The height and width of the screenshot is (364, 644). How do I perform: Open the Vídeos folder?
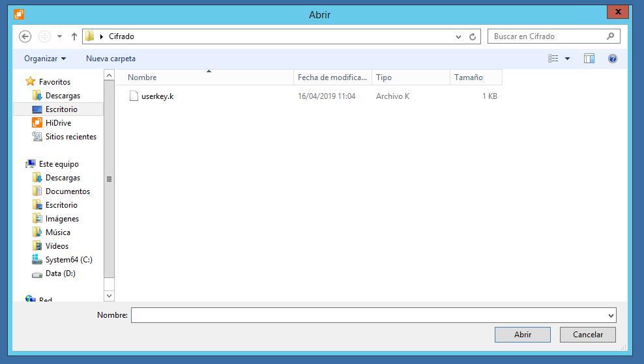pos(57,245)
